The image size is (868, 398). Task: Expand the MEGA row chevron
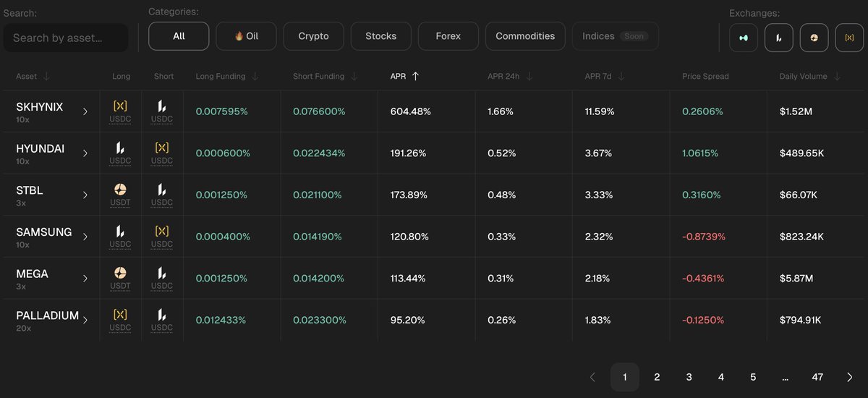point(85,278)
